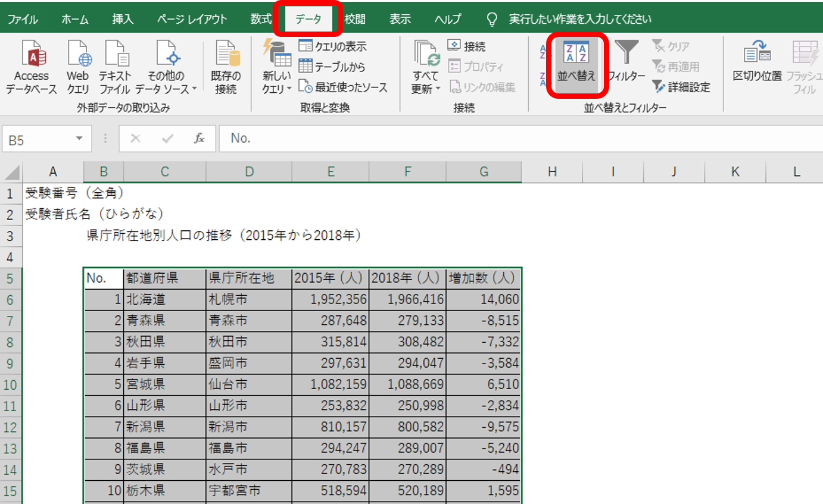The width and height of the screenshot is (823, 504).
Task: Click the formula bar confirm checkmark
Action: [167, 139]
